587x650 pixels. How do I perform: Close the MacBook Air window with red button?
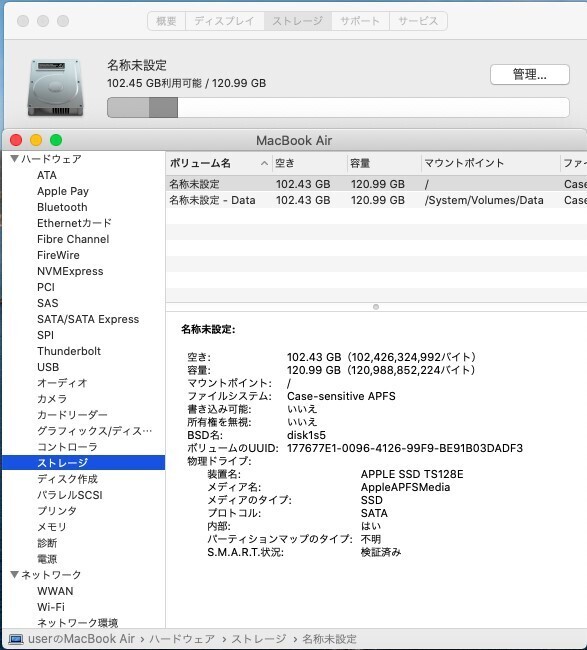pyautogui.click(x=16, y=140)
